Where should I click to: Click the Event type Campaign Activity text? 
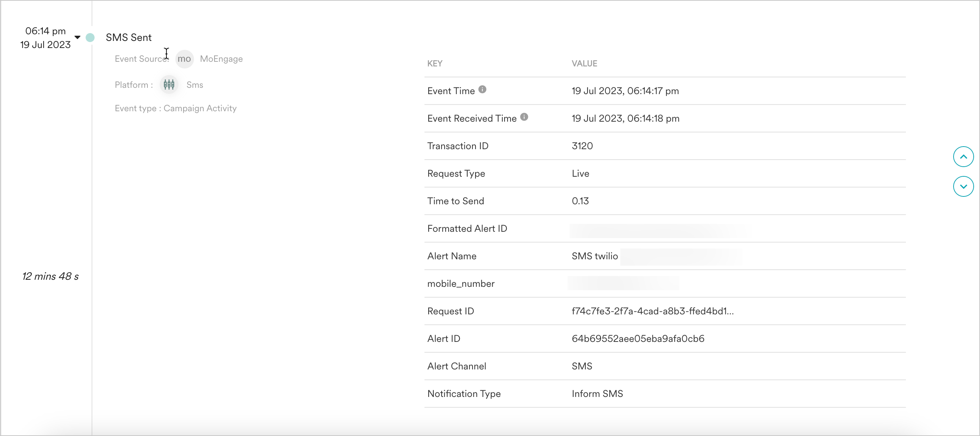click(175, 108)
